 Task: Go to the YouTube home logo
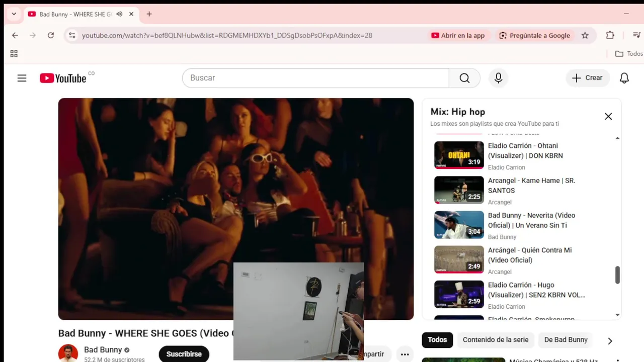tap(63, 78)
